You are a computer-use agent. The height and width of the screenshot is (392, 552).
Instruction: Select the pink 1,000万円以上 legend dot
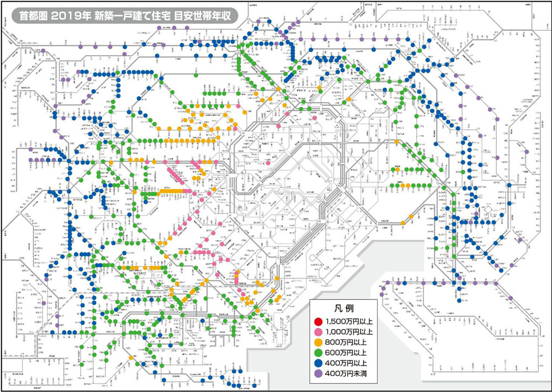317,332
